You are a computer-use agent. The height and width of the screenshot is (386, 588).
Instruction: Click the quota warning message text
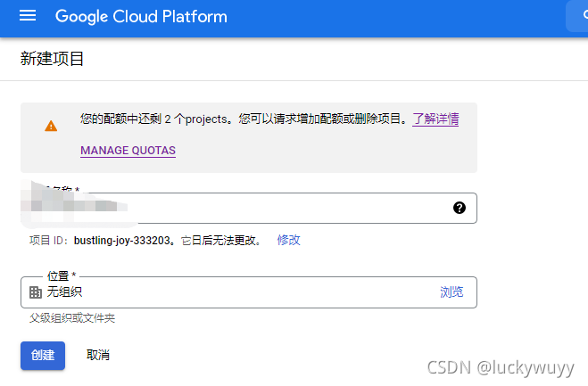pos(243,119)
